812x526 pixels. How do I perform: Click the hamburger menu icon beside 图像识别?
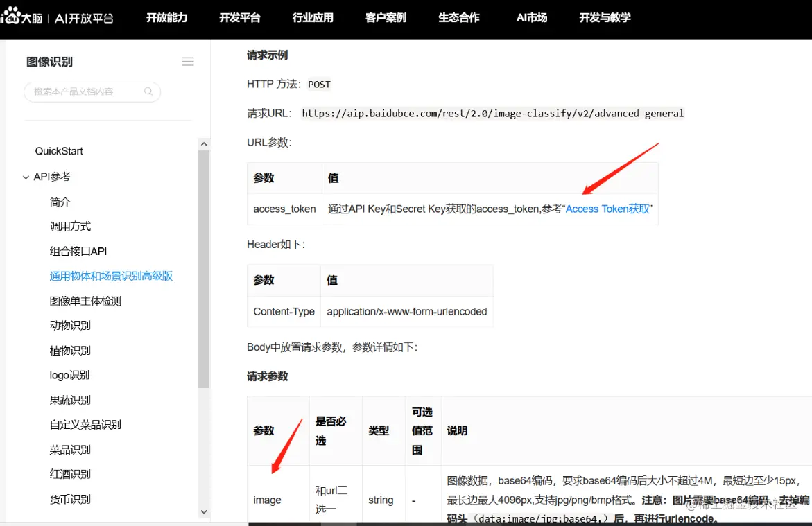click(187, 61)
